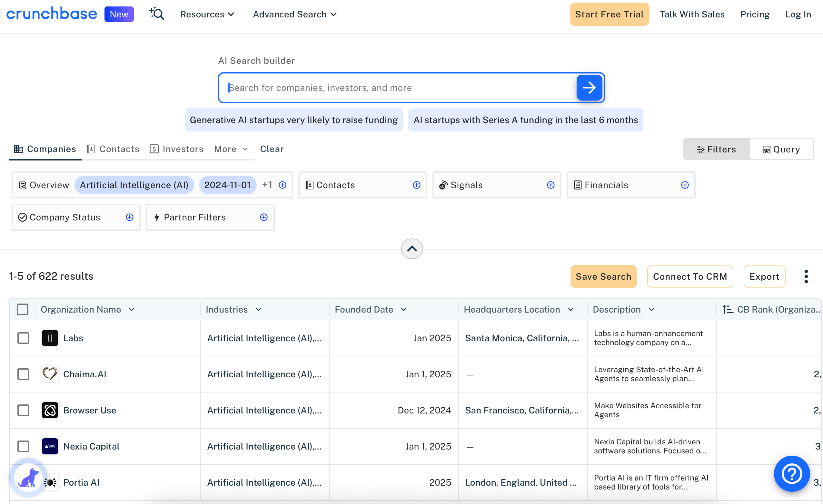The height and width of the screenshot is (504, 823).
Task: Add Company Status filter plus icon
Action: (130, 217)
